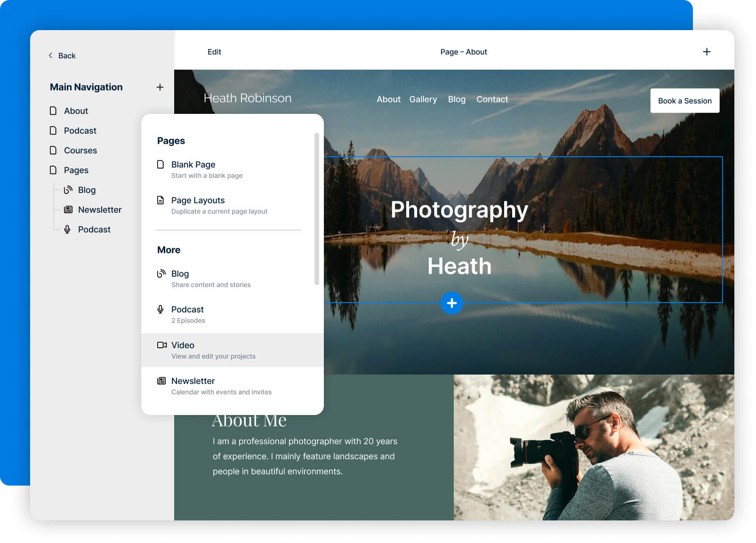Open Gallery link in site header

click(423, 99)
